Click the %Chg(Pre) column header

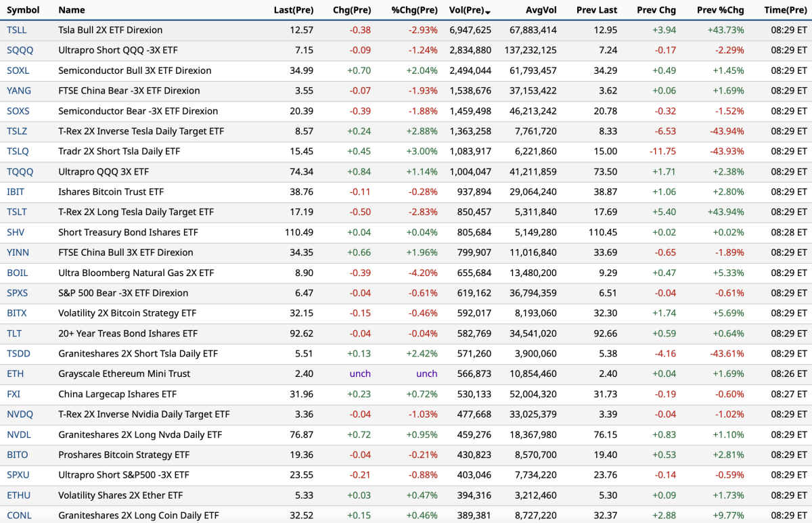[414, 10]
